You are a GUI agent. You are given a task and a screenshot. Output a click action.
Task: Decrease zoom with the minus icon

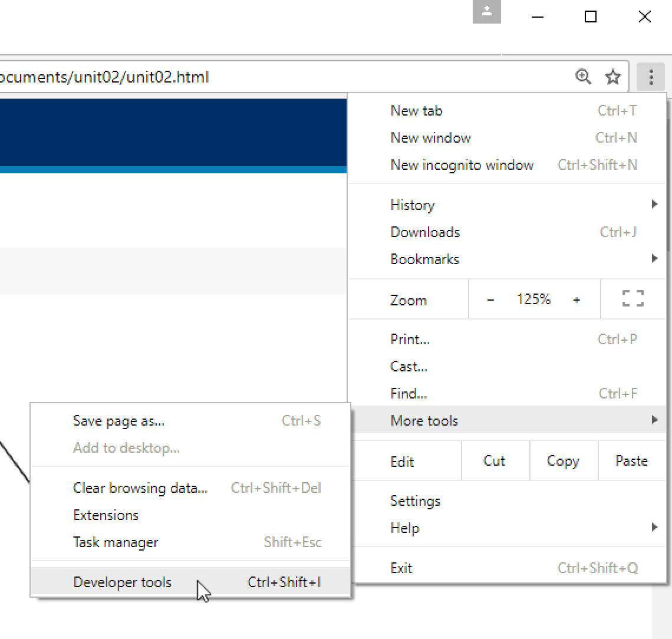pos(490,299)
